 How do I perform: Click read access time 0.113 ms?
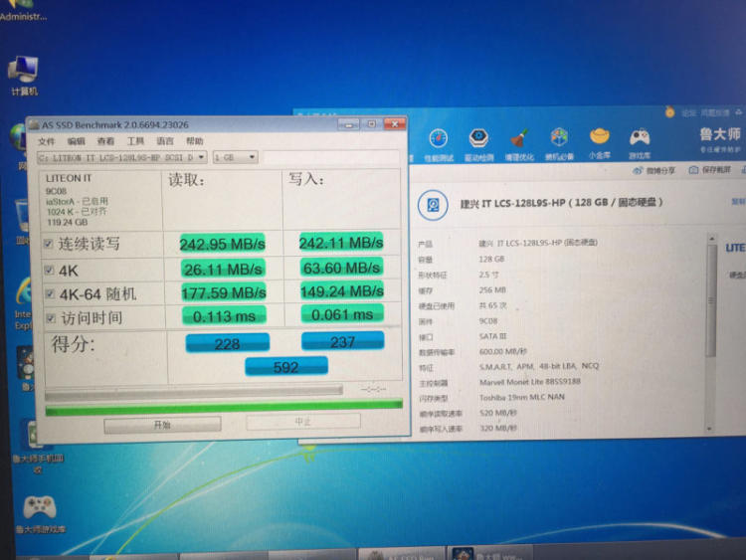(x=224, y=316)
